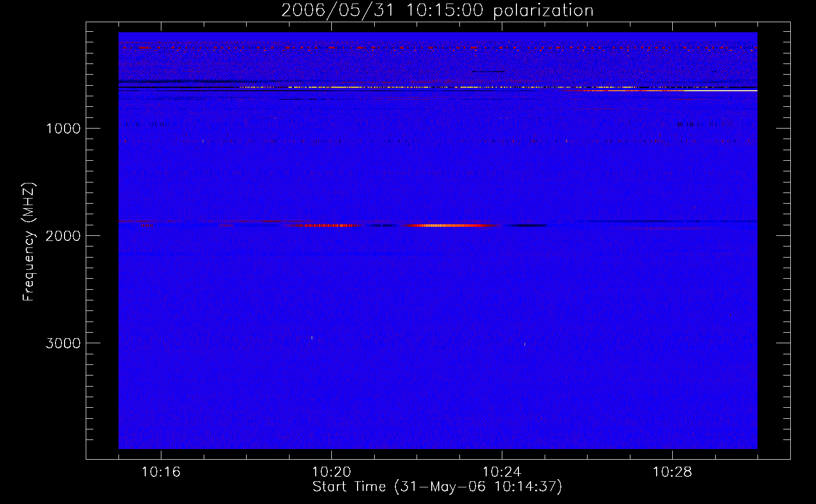
Task: Click the plot title '2006/05/31 10:15:00 polarization'
Action: 437,11
